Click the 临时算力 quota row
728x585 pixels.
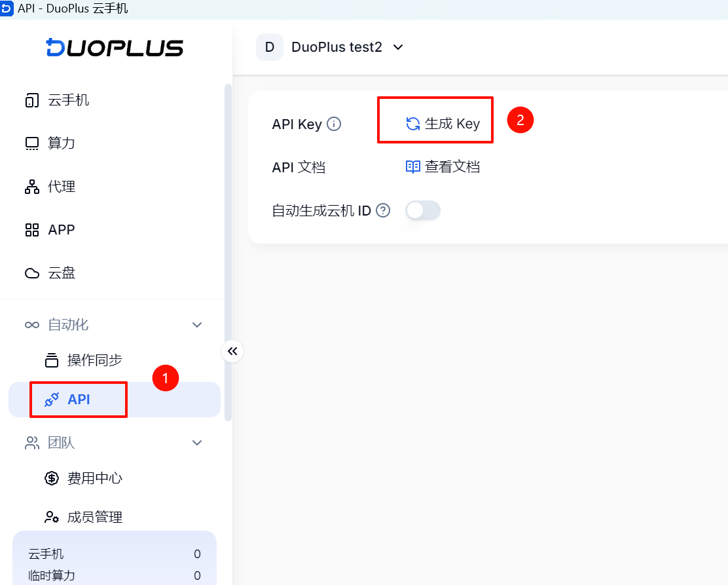click(x=114, y=575)
